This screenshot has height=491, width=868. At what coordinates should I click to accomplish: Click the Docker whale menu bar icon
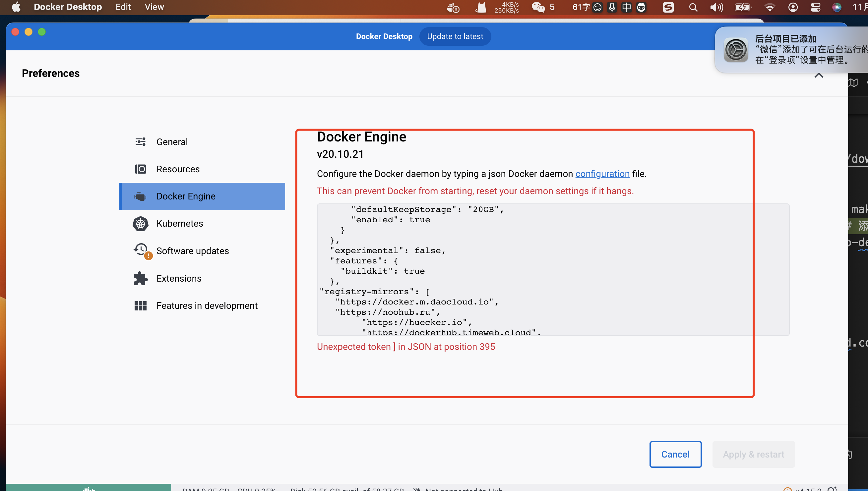point(453,7)
